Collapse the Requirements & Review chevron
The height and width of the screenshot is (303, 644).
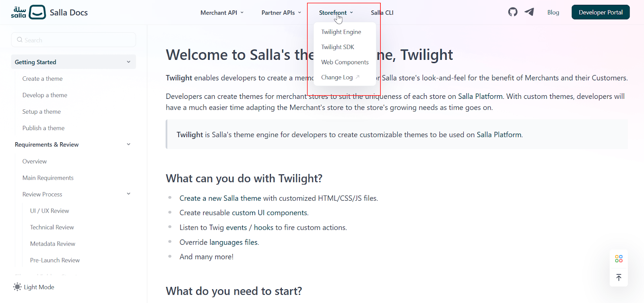click(128, 144)
